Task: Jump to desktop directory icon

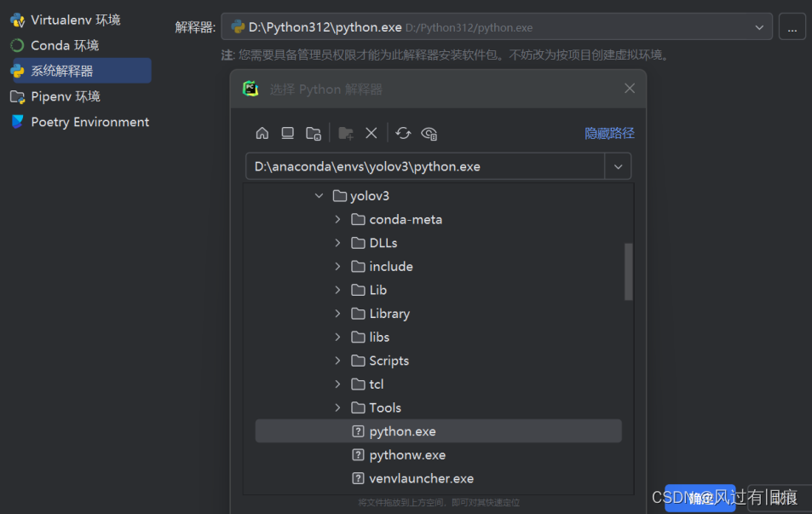Action: click(x=287, y=133)
